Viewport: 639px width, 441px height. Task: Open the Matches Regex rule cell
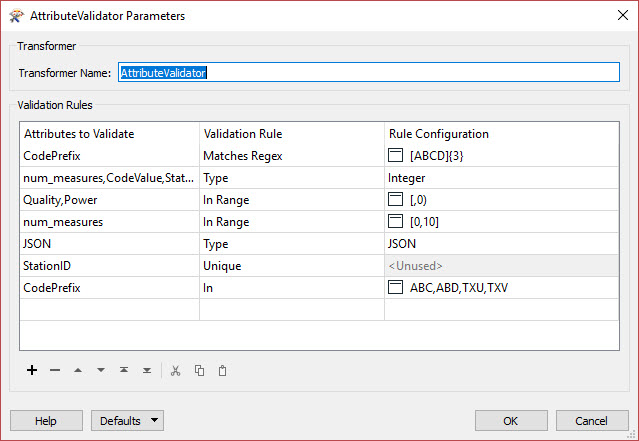(292, 156)
